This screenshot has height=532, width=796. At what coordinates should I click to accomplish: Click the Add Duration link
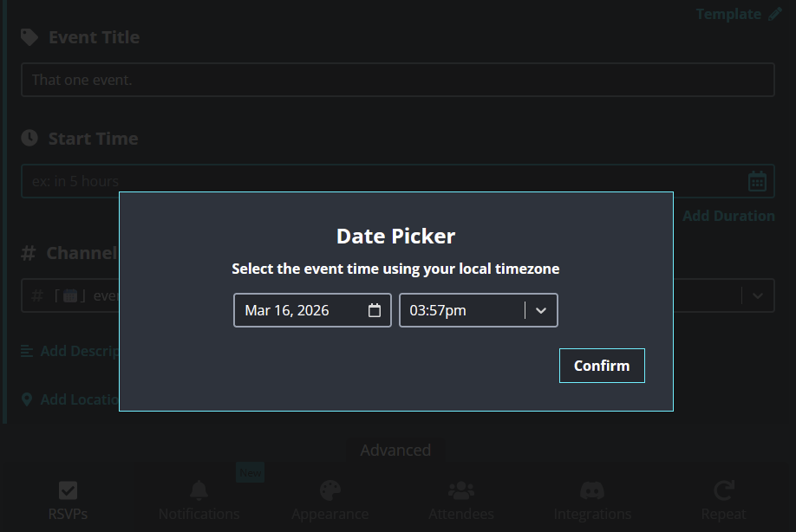(x=728, y=216)
